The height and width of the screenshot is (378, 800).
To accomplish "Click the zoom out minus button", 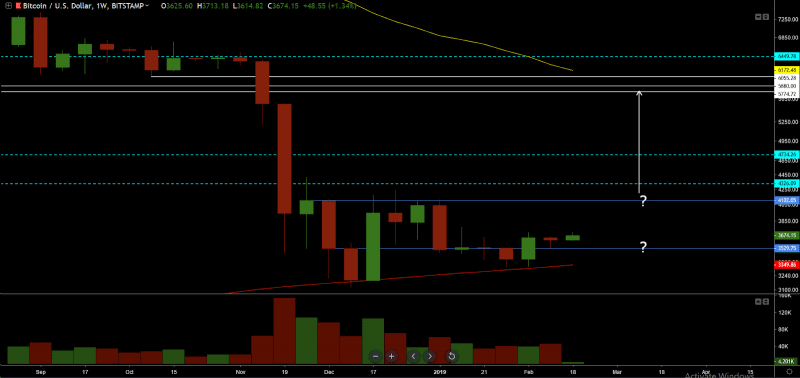I will point(376,356).
